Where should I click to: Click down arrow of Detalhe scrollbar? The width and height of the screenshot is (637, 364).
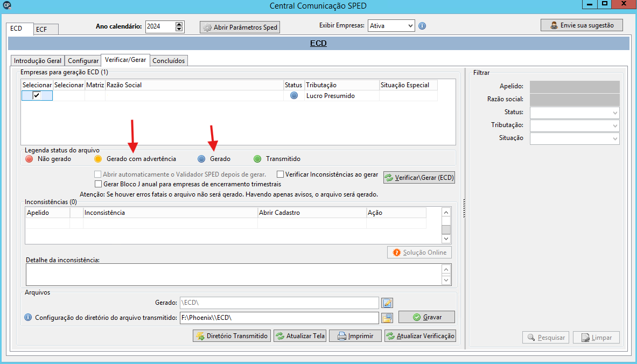click(446, 280)
